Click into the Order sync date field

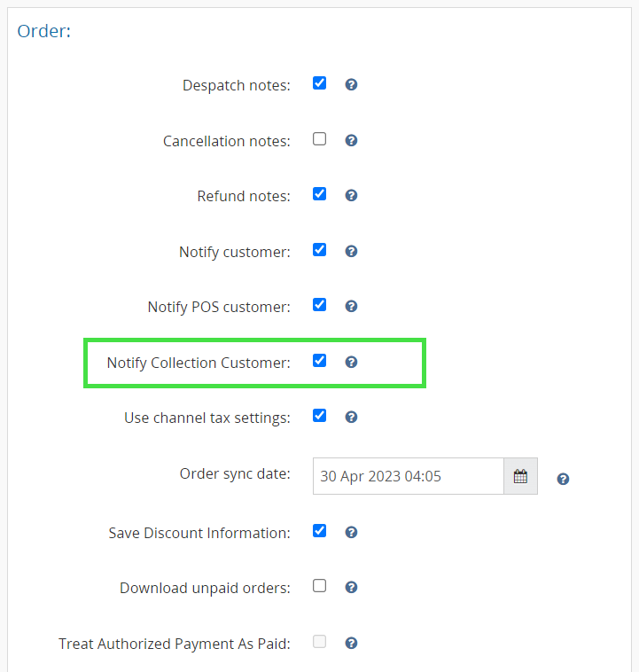pos(408,476)
